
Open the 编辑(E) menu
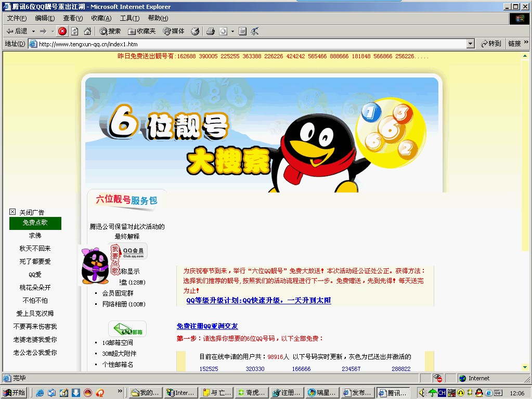pyautogui.click(x=45, y=18)
